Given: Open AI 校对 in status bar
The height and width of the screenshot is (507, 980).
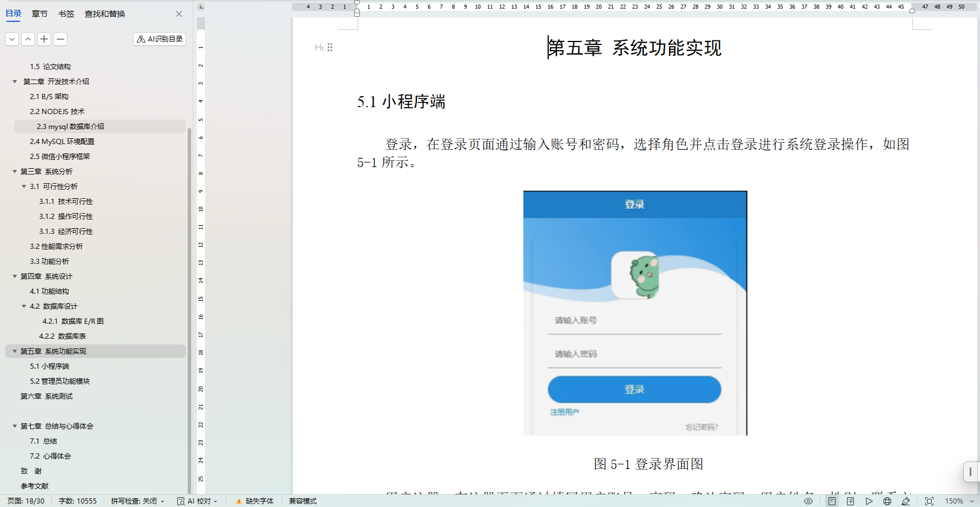Looking at the screenshot, I should pyautogui.click(x=197, y=501).
